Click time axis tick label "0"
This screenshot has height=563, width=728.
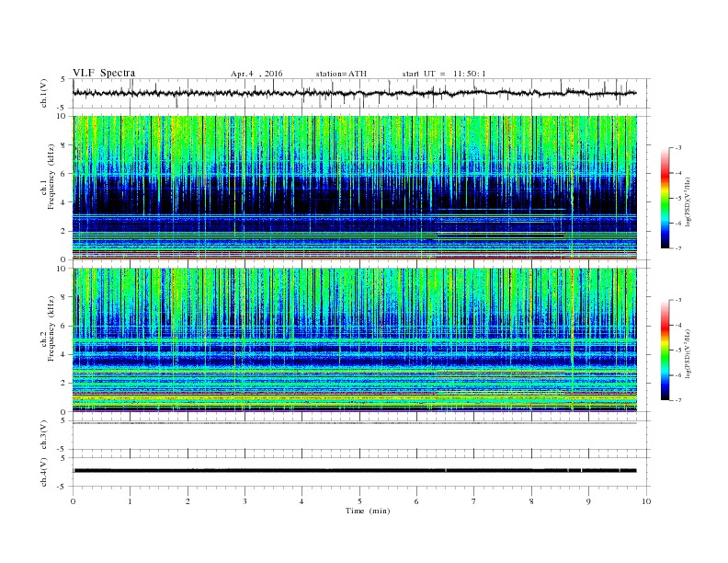click(x=73, y=501)
